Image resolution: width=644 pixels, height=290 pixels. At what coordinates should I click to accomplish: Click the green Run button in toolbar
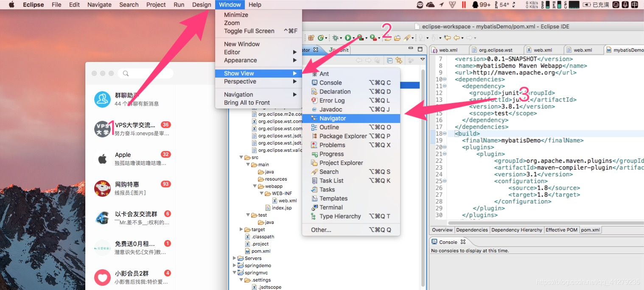348,38
